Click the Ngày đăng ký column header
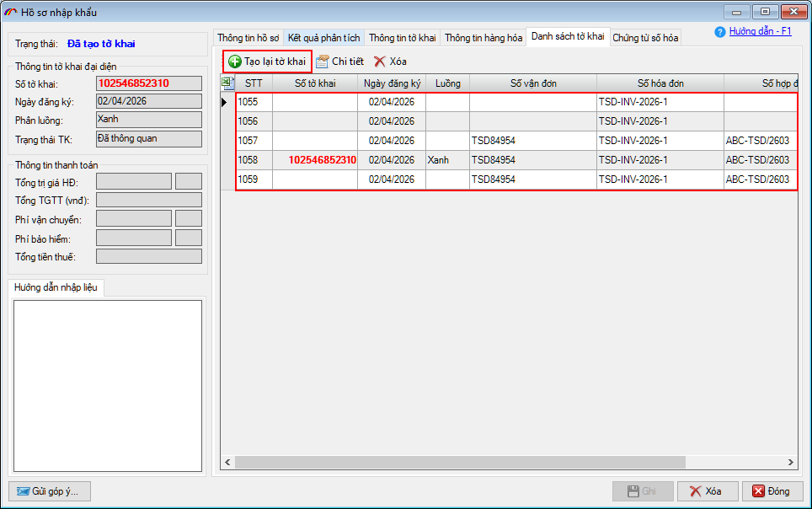Viewport: 812px width, 509px height. point(391,83)
